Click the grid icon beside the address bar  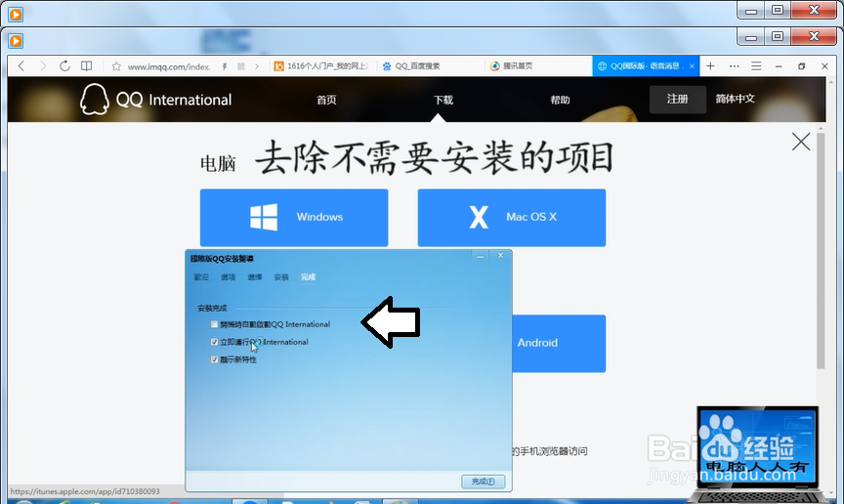(x=241, y=66)
